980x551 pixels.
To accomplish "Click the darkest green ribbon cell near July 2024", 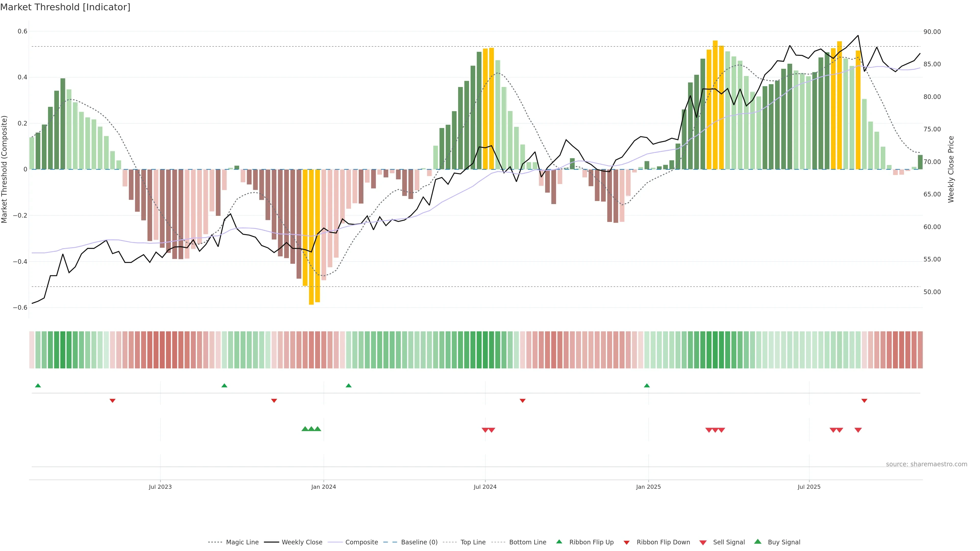I will tap(485, 350).
